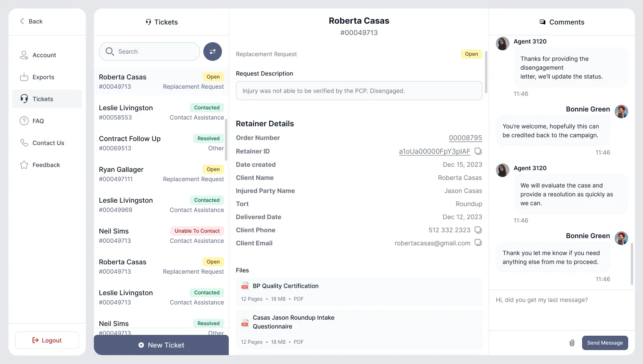The image size is (643, 364).
Task: Click the Send Message button
Action: click(605, 343)
